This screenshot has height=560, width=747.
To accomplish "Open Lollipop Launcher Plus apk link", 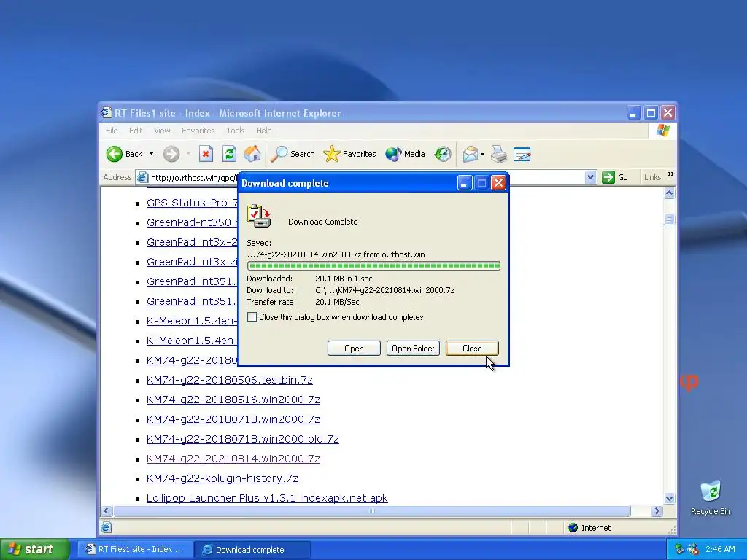I will (267, 497).
